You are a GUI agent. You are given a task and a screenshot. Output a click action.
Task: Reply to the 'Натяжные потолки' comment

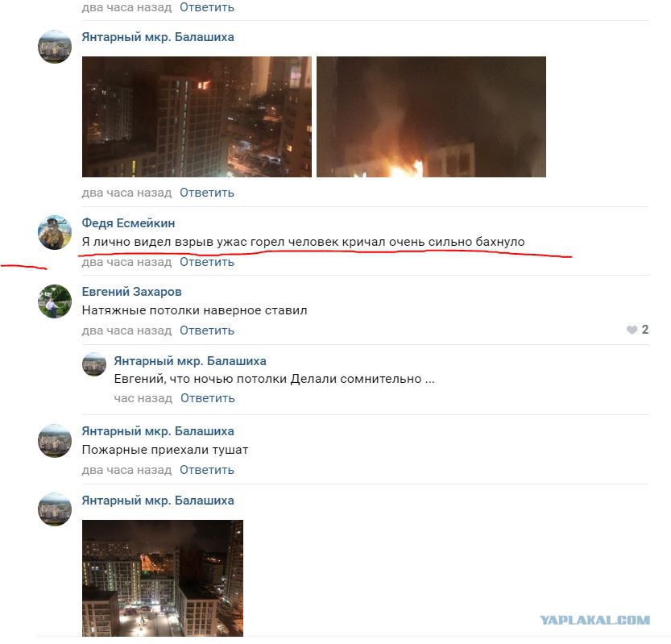pos(207,330)
